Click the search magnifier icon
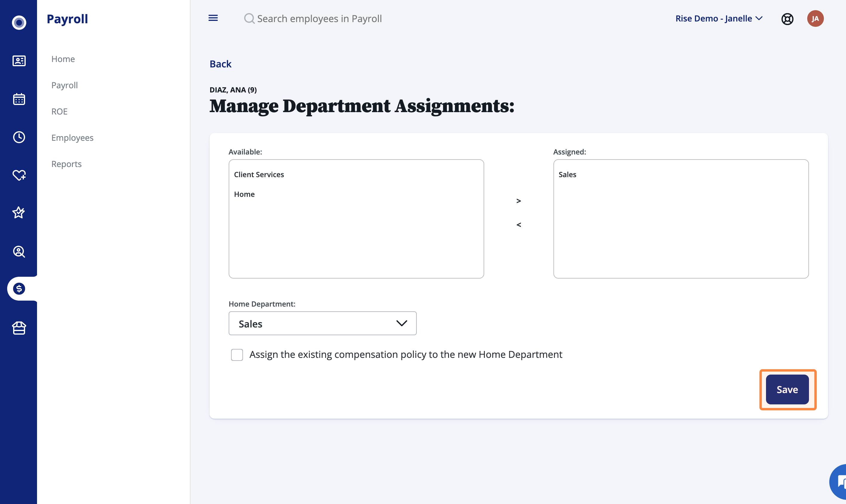846x504 pixels. (249, 18)
